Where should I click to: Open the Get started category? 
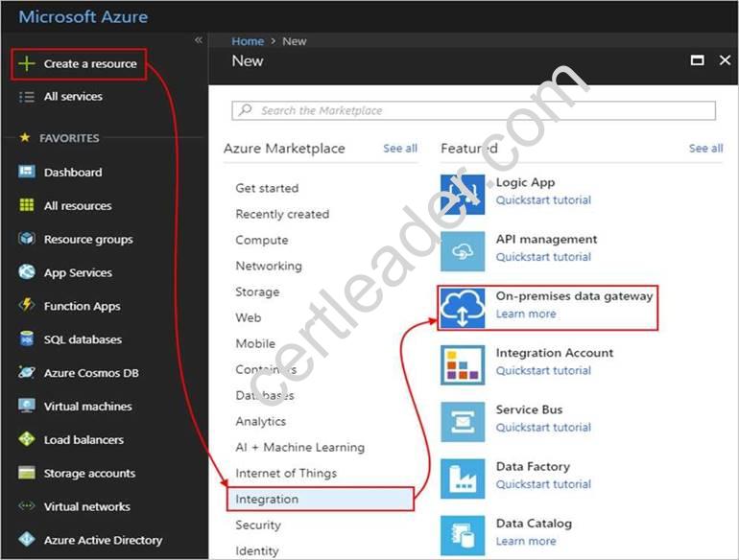tap(267, 188)
